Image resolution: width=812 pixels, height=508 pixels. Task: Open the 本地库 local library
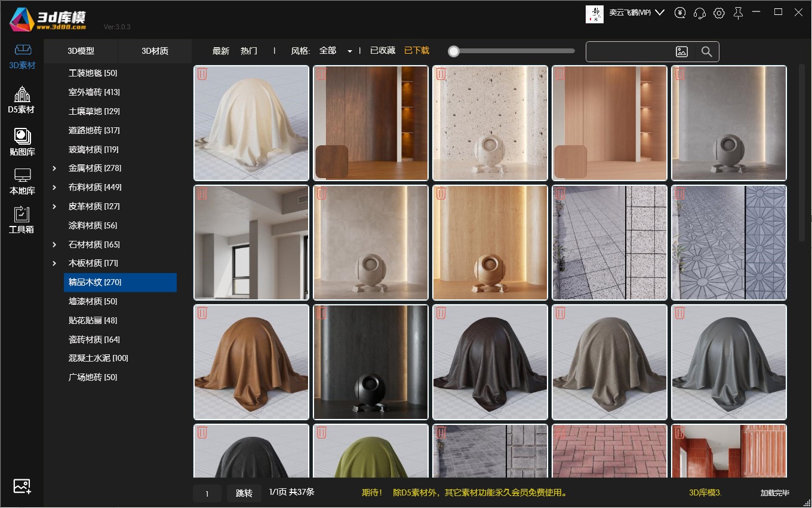point(22,182)
